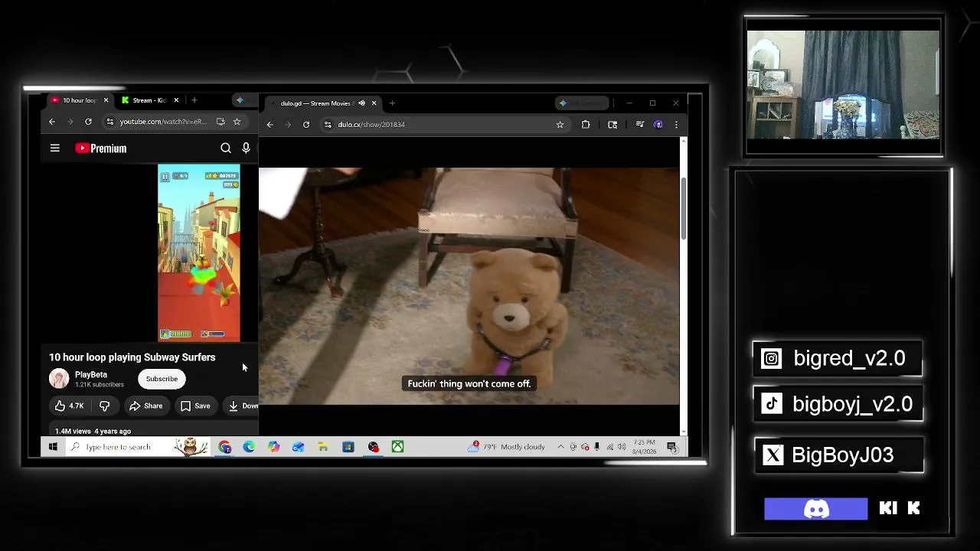Viewport: 980px width, 551px height.
Task: Click the '1.21K subscribers' text
Action: [100, 385]
